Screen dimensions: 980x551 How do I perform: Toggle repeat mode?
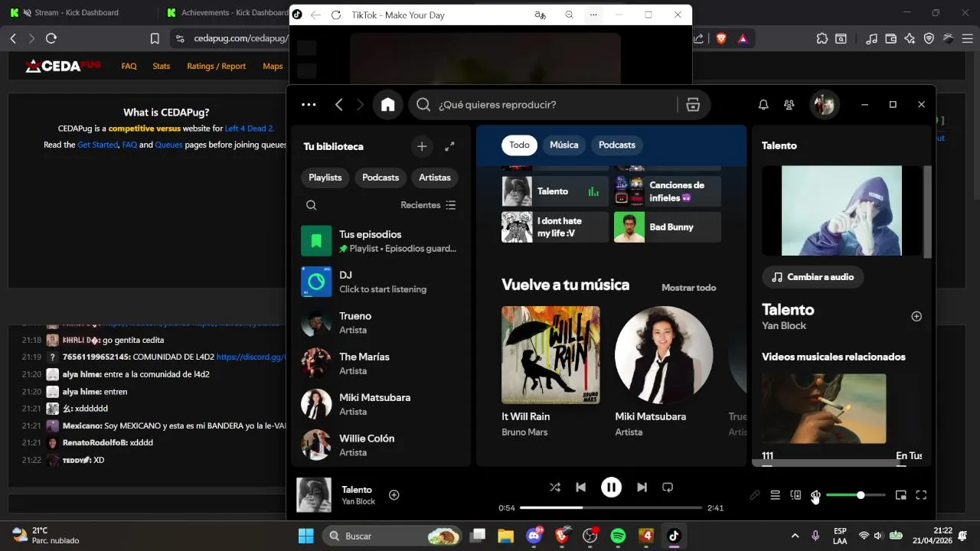point(667,487)
